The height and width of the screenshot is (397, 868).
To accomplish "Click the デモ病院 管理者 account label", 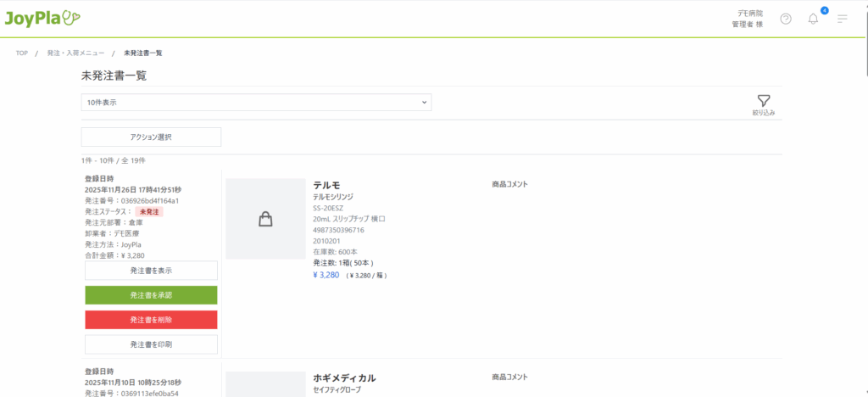I will (747, 19).
